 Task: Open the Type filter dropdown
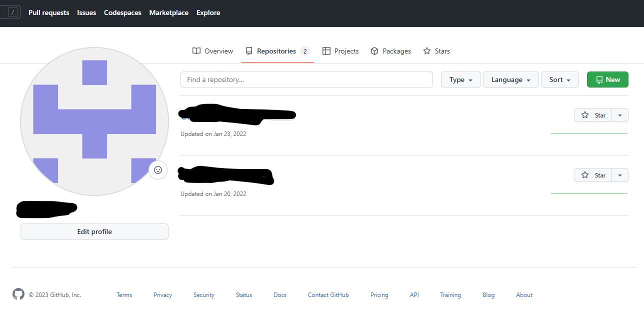[x=461, y=79]
